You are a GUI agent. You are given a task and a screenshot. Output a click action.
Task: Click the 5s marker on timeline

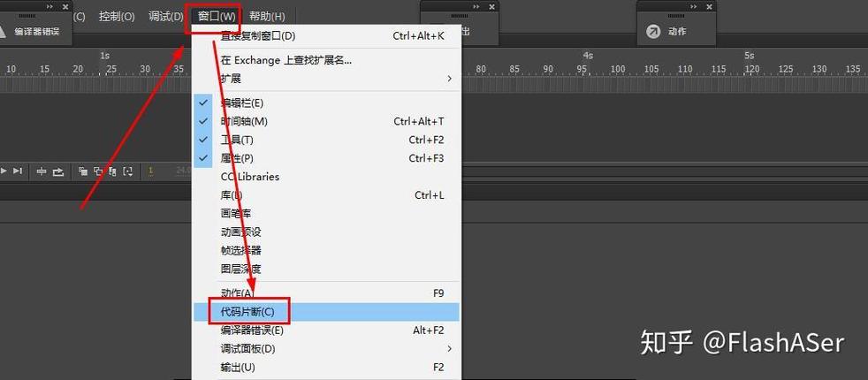tap(749, 56)
